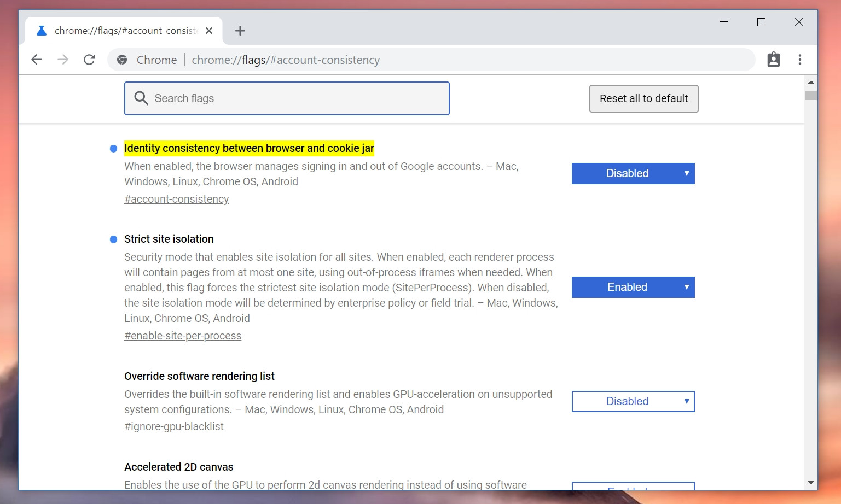Click the Accelerated 2D canvas title
Viewport: 841px width, 504px height.
tap(179, 467)
